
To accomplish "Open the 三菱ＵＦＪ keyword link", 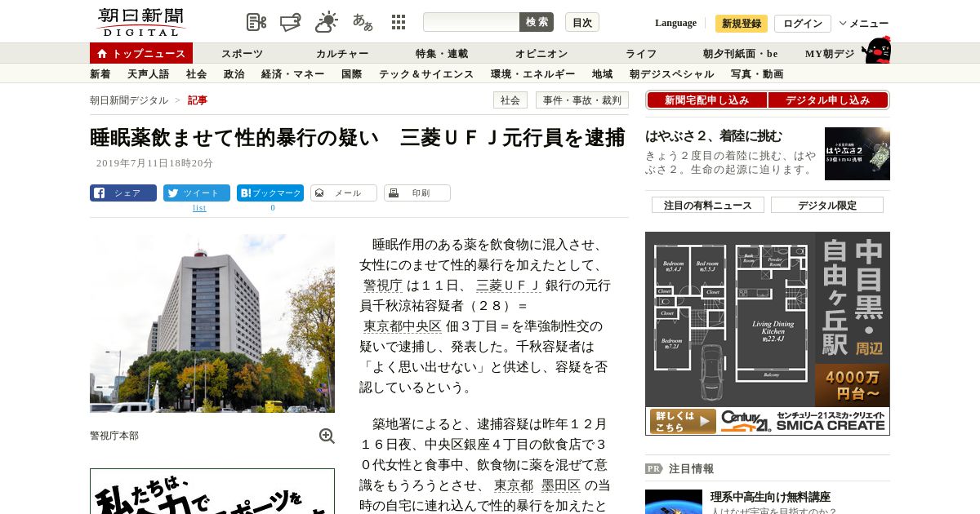I will (x=509, y=286).
